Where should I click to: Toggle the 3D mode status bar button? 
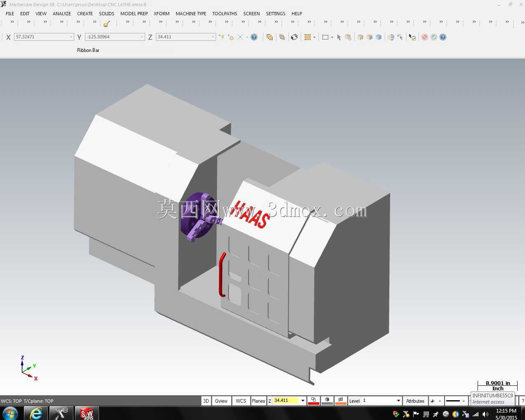click(x=206, y=401)
